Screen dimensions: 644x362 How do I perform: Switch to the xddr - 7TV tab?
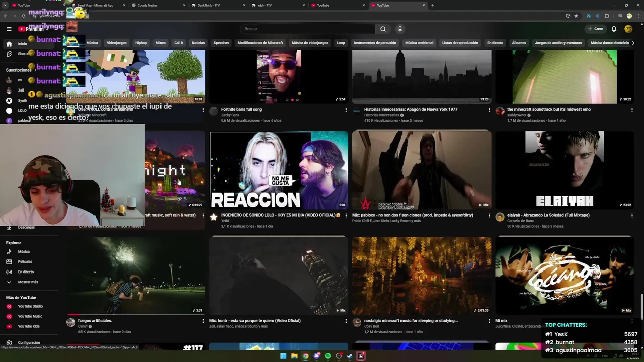pyautogui.click(x=277, y=5)
